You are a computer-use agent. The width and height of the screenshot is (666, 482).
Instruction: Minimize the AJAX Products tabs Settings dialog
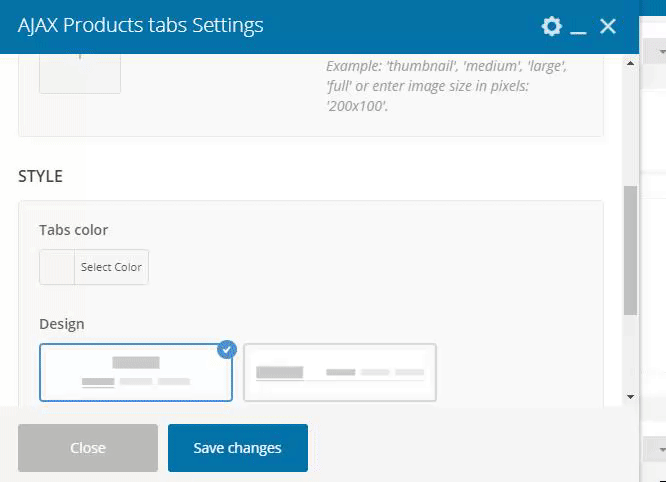(578, 27)
